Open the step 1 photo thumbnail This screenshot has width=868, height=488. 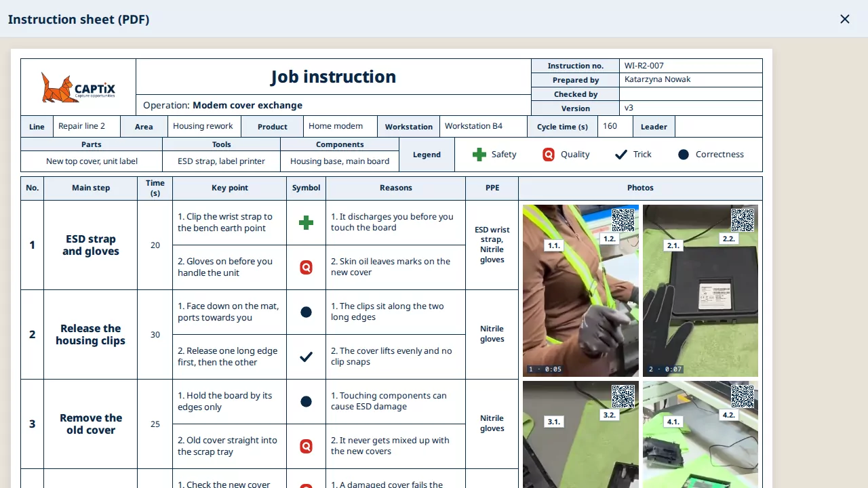point(580,291)
